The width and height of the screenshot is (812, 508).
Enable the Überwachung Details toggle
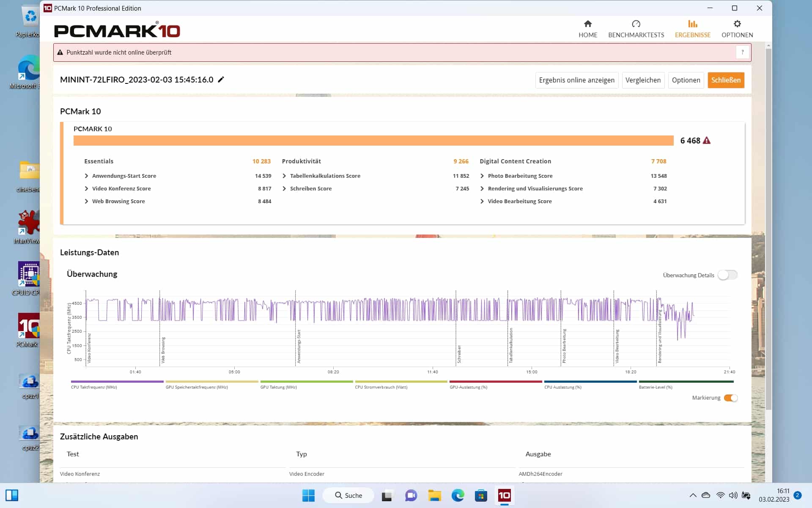727,275
